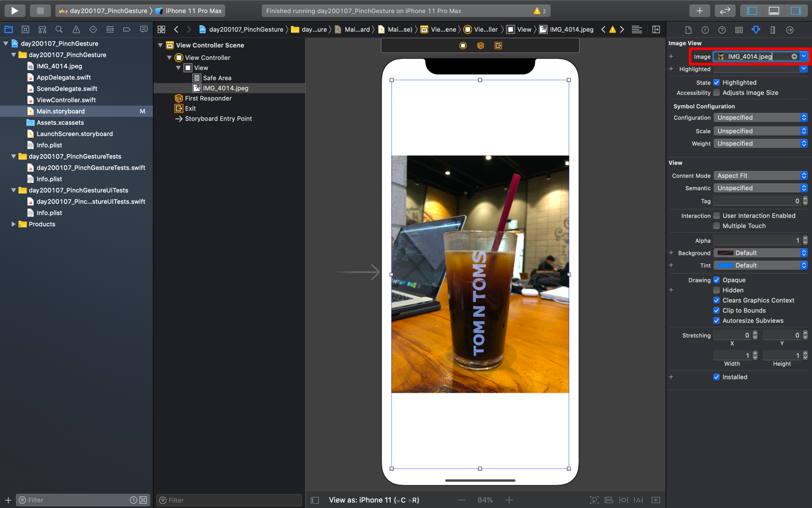Show the Identity inspector
This screenshot has height=508, width=812.
[739, 30]
